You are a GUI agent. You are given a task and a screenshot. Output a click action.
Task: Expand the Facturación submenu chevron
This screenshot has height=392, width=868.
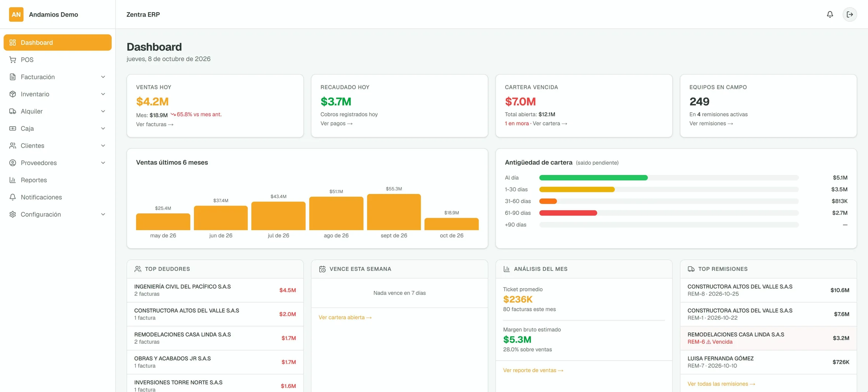[103, 77]
